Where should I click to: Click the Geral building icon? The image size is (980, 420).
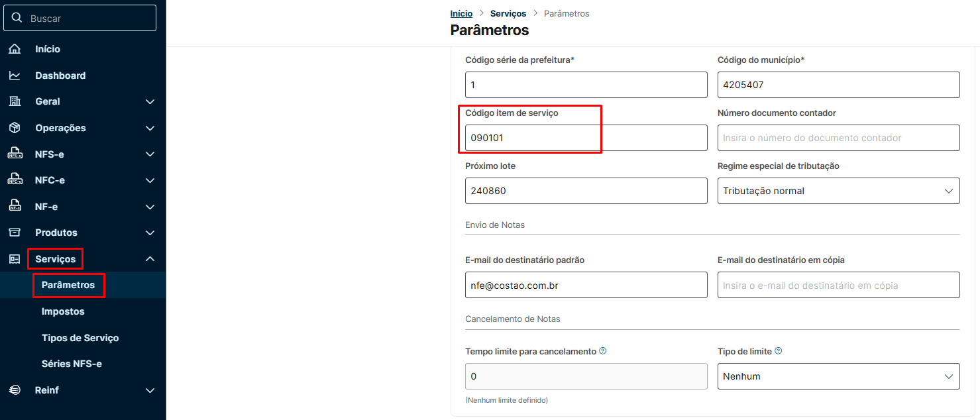pyautogui.click(x=15, y=101)
